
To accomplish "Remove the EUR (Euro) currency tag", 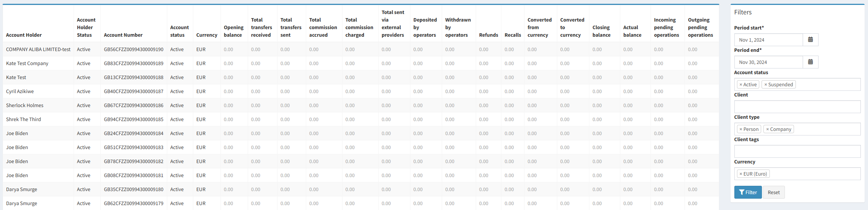I will tap(741, 174).
